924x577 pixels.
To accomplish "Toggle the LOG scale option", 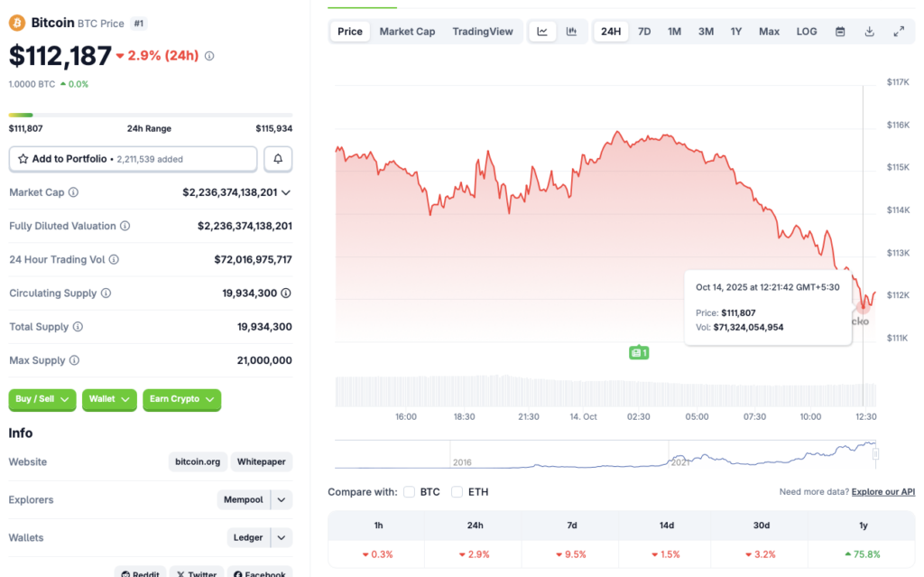I will (x=807, y=32).
